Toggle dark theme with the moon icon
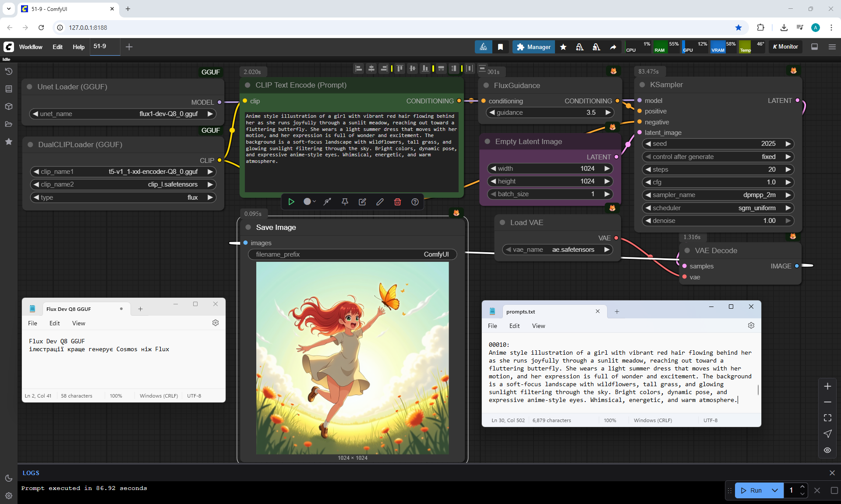The height and width of the screenshot is (504, 841). [x=8, y=478]
